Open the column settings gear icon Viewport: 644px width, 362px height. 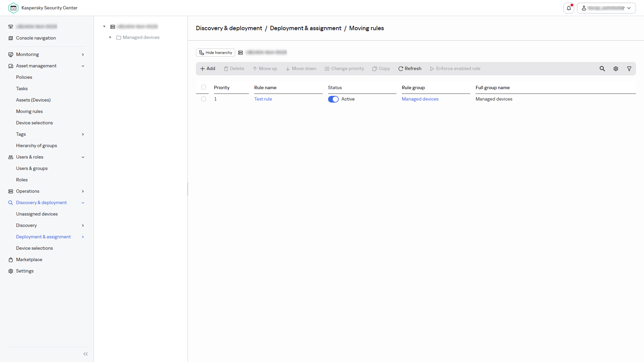click(616, 69)
